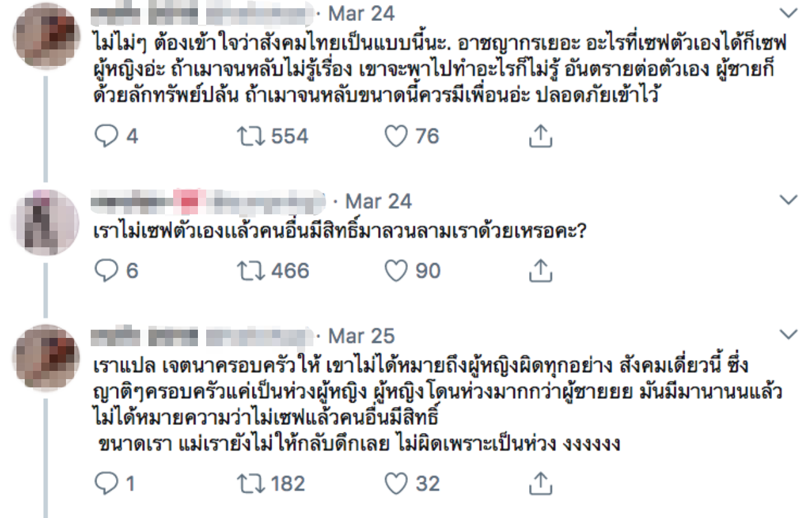Share the first tweet in the thread
The image size is (812, 518).
coord(540,136)
